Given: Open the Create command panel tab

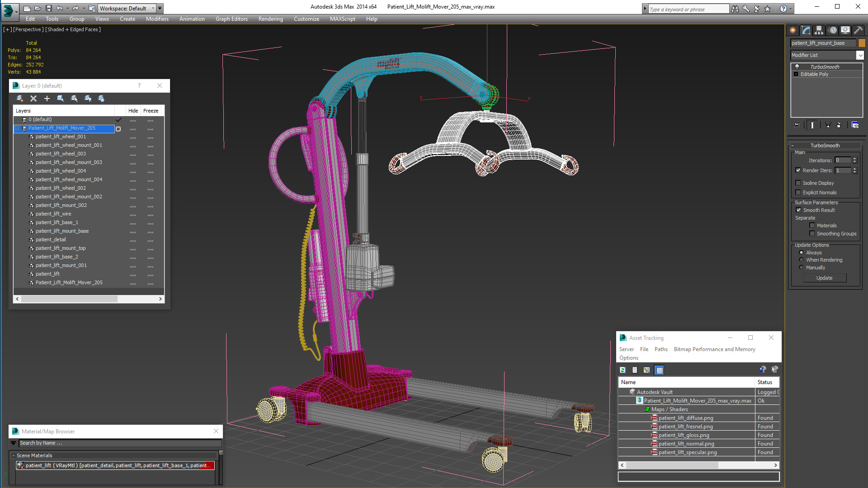Looking at the screenshot, I should pyautogui.click(x=793, y=30).
